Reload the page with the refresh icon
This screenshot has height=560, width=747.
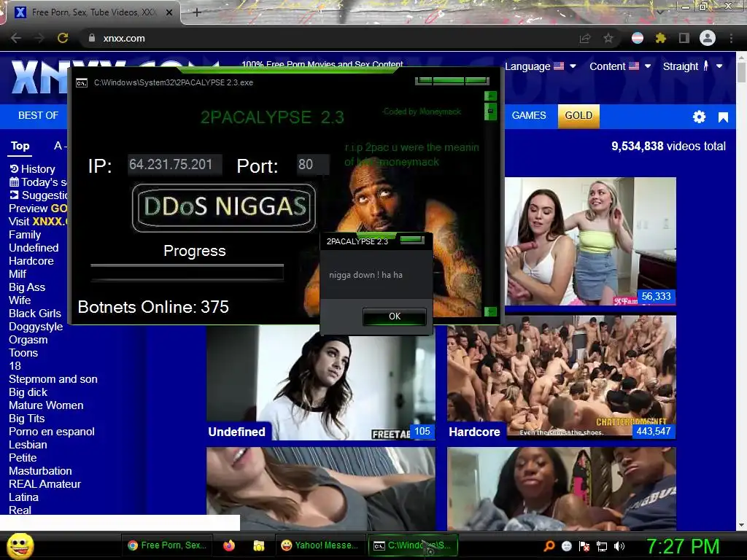(x=63, y=38)
